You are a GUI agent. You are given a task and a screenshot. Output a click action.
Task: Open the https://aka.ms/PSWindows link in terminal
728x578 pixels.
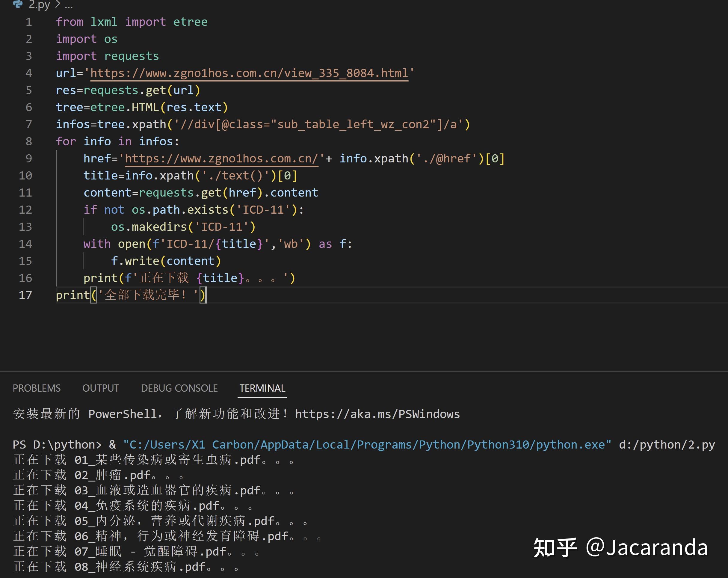tap(377, 413)
